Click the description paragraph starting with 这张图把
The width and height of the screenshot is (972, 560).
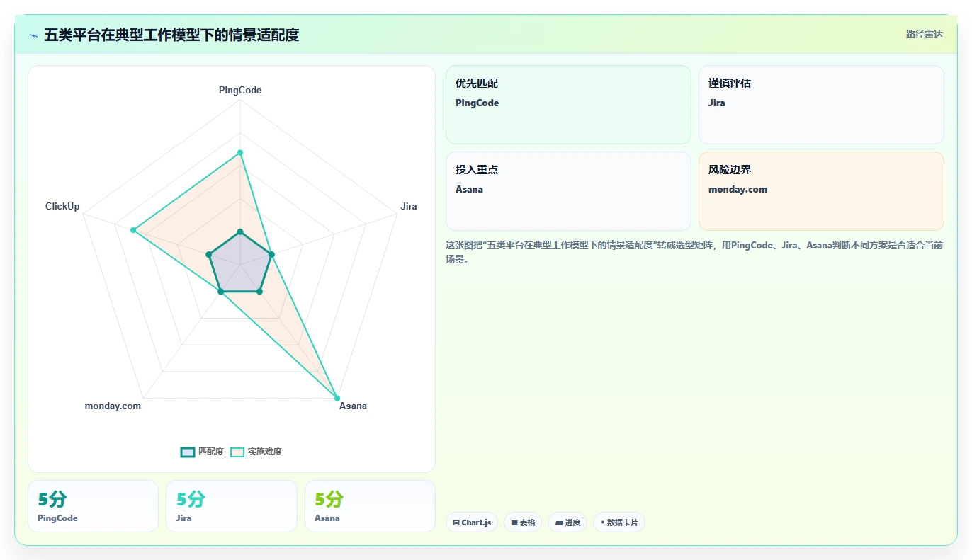[694, 252]
